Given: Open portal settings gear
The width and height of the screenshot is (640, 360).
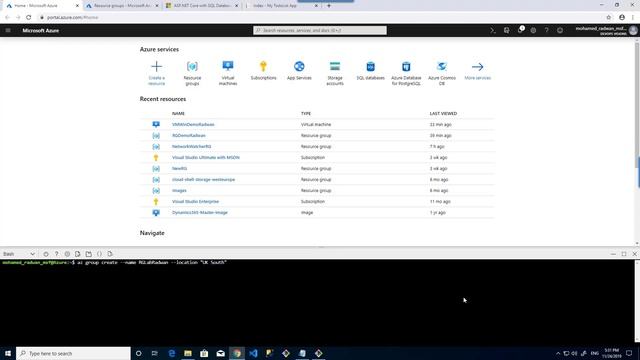Looking at the screenshot, I should coord(533,30).
